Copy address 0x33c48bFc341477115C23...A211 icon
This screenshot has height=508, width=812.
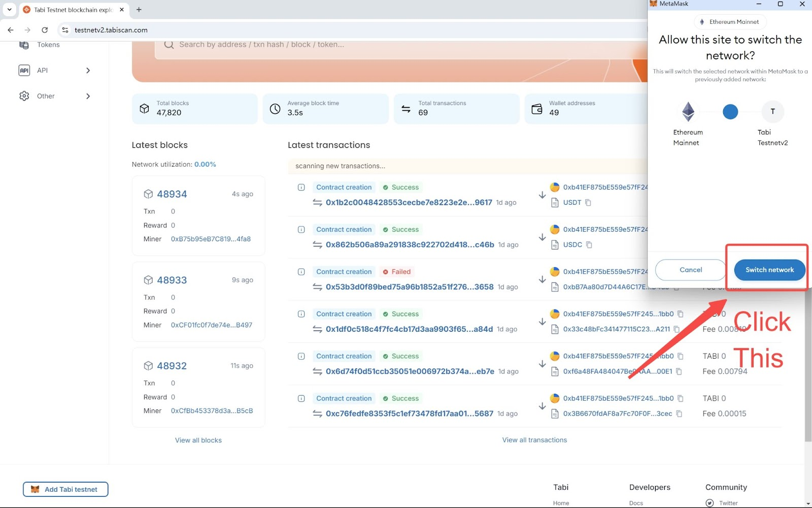676,329
